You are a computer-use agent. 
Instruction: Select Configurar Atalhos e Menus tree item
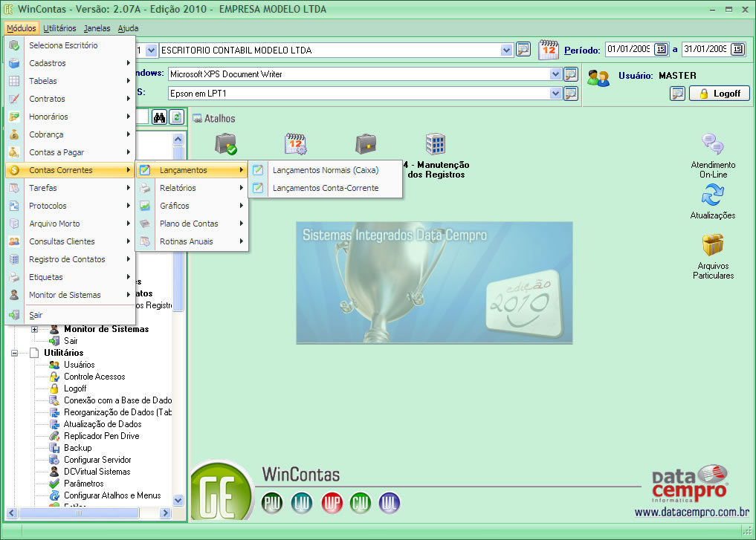pos(112,495)
